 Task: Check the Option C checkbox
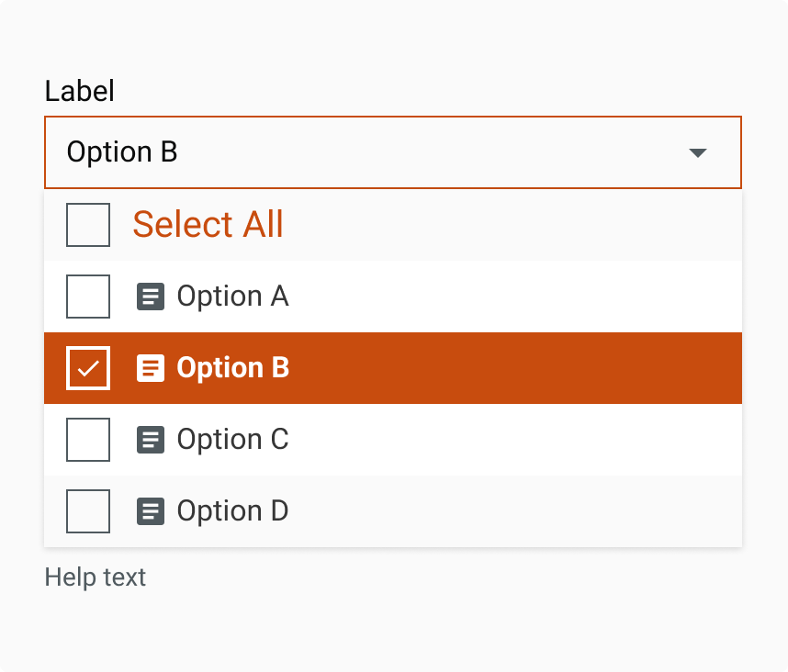[x=88, y=440]
